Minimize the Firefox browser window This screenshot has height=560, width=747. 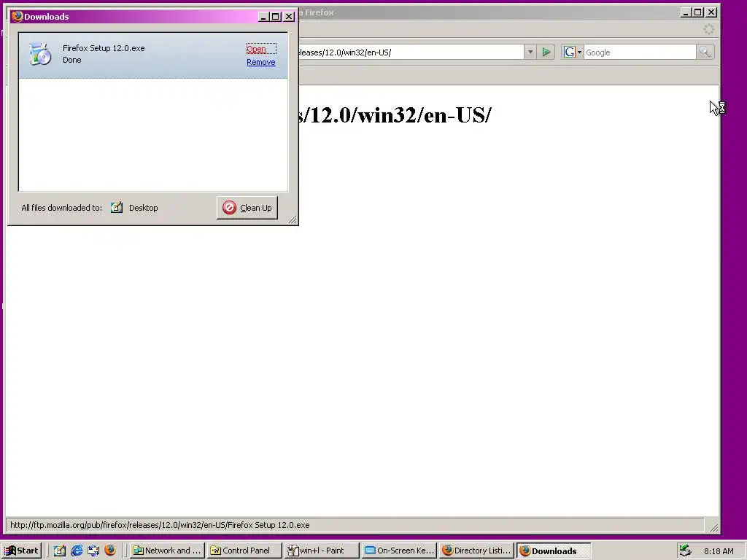[686, 12]
